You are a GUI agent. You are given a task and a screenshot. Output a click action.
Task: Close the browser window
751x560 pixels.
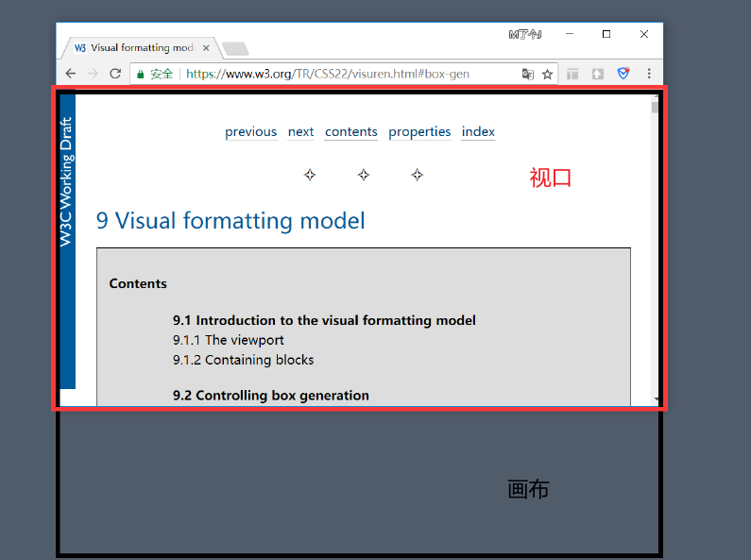point(644,34)
